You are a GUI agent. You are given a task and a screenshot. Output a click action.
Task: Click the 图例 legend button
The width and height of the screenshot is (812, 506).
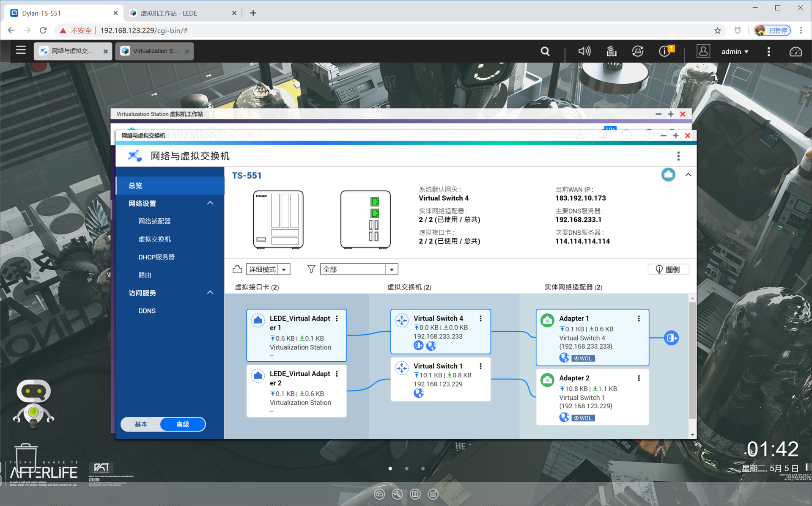coord(668,269)
